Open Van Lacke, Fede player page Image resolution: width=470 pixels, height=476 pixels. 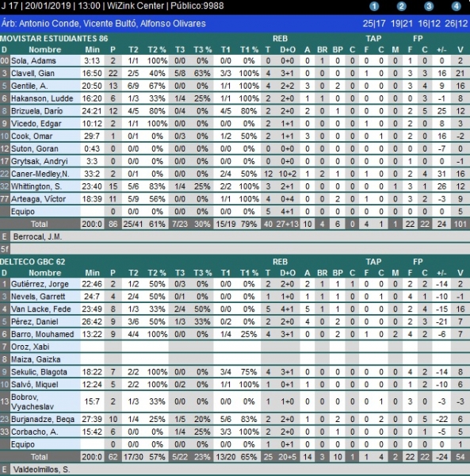[x=41, y=309]
